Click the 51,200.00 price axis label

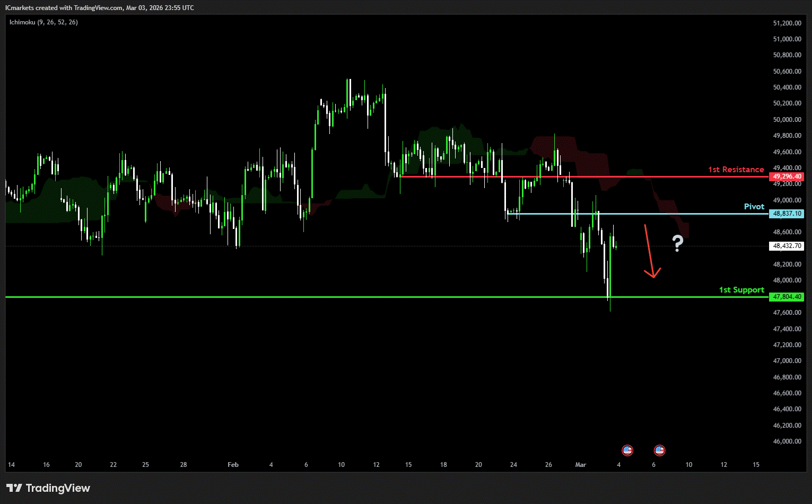click(x=787, y=23)
